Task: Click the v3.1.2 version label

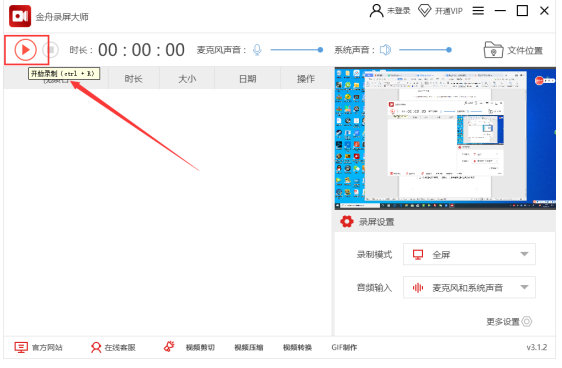Action: click(x=537, y=347)
